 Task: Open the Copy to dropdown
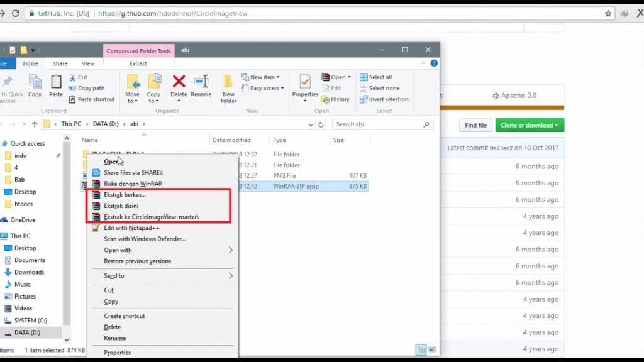(153, 89)
